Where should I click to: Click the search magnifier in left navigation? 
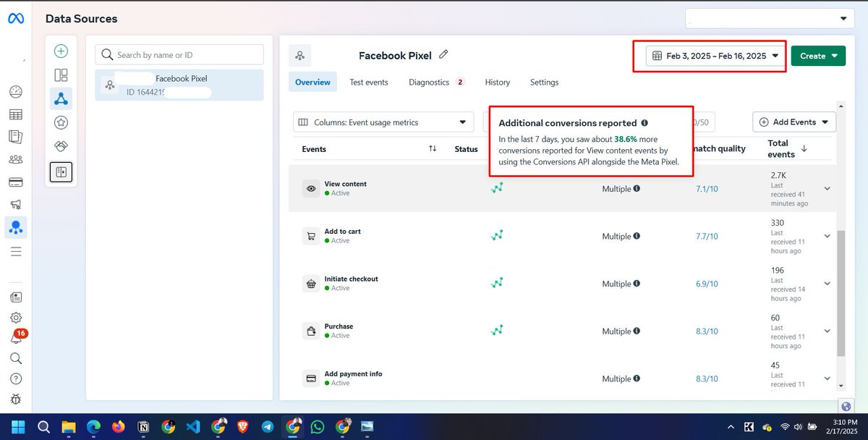(16, 358)
